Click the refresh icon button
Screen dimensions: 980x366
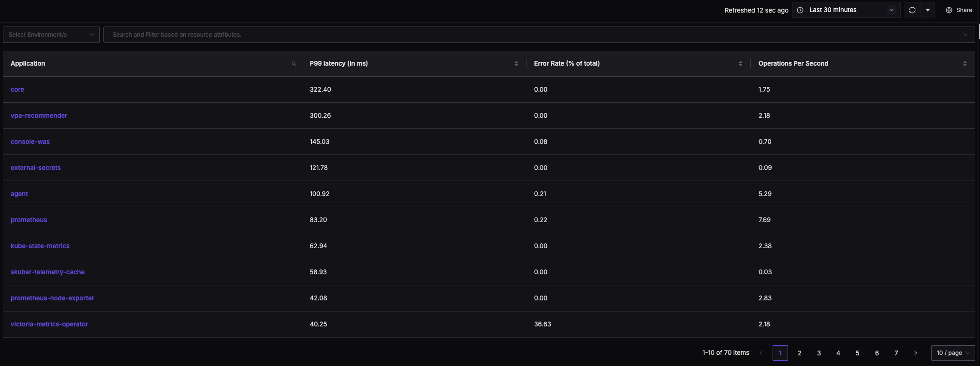(912, 10)
